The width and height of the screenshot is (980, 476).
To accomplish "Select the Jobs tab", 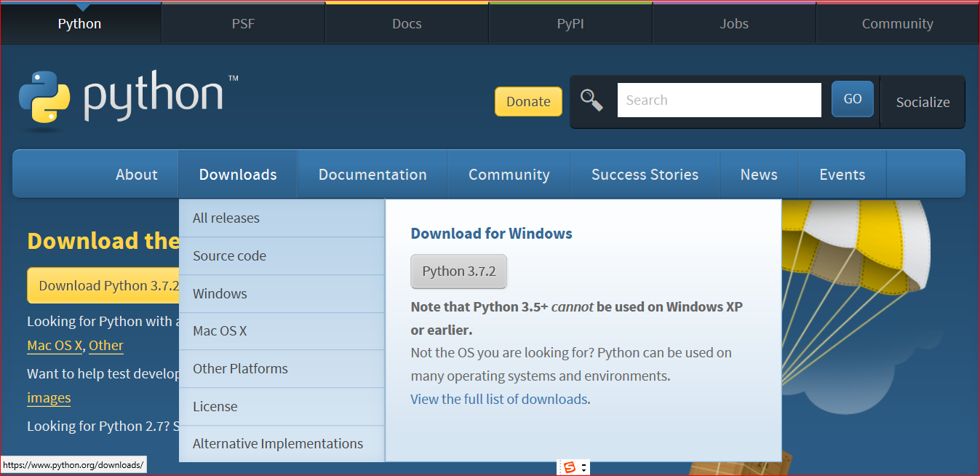I will (734, 23).
